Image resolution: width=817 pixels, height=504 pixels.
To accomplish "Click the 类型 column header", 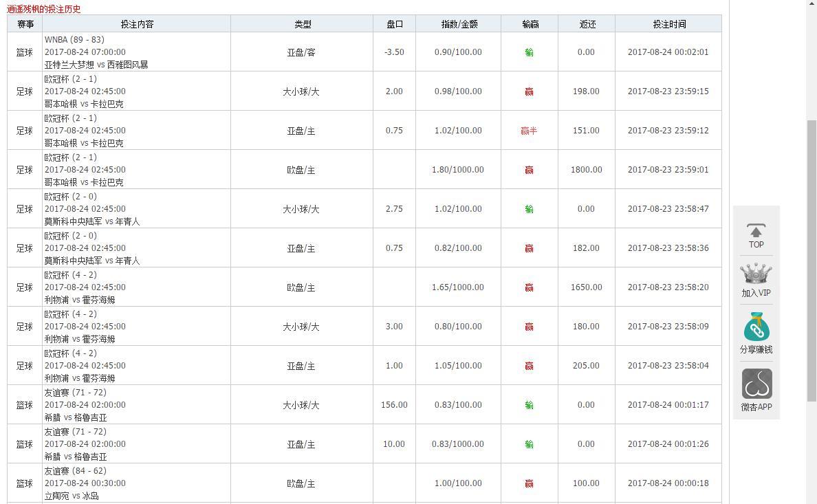I will (302, 24).
